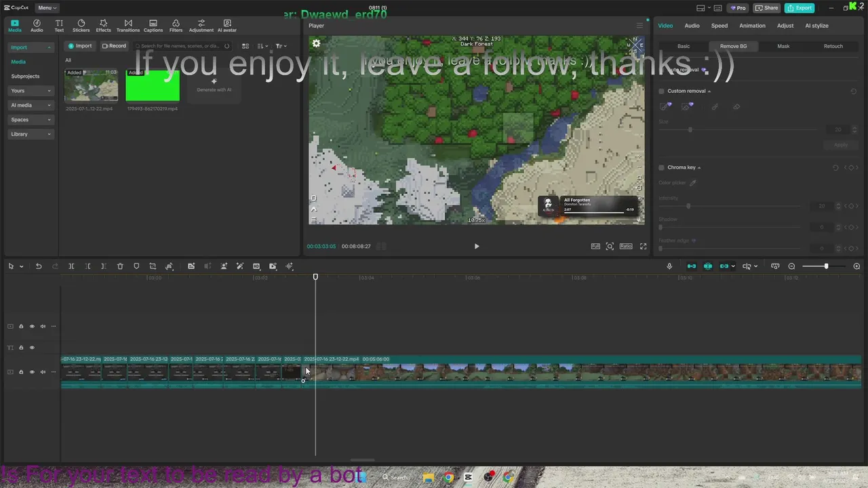Click the Record button

[114, 46]
